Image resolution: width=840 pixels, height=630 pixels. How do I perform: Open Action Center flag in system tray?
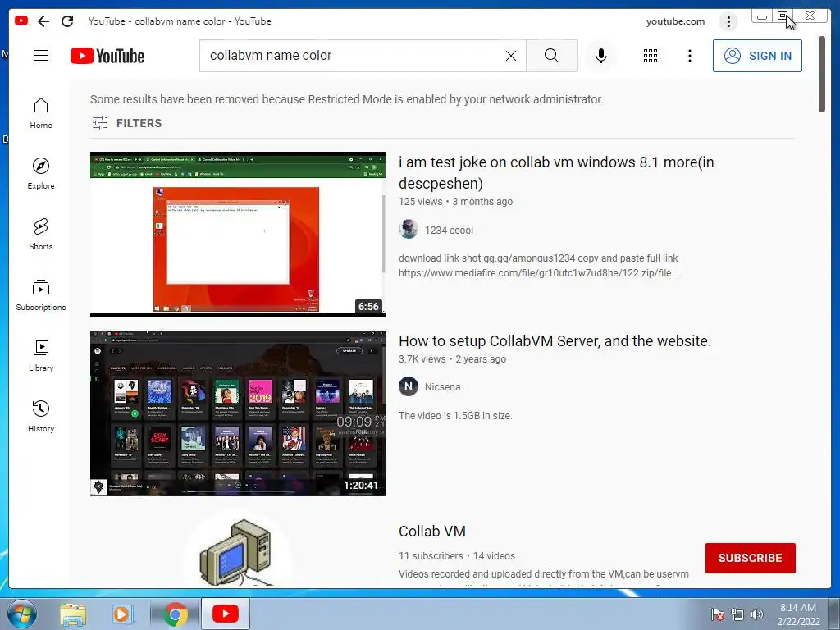tap(718, 614)
